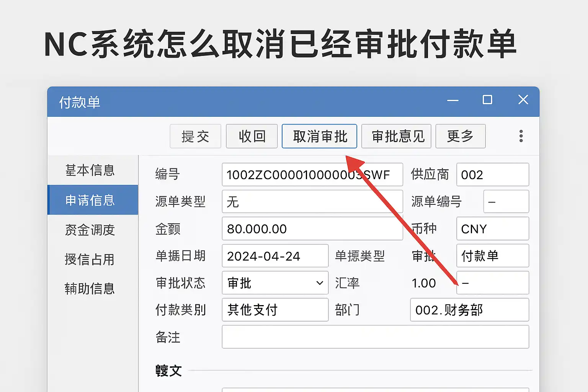588x392 pixels.
Task: Click the 部门 label
Action: coord(347,310)
